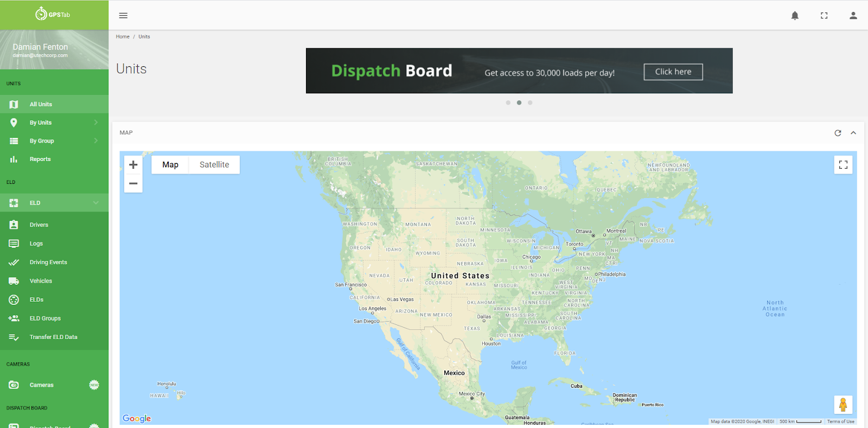This screenshot has height=428, width=868.
Task: Click the Logs icon
Action: [x=14, y=244]
